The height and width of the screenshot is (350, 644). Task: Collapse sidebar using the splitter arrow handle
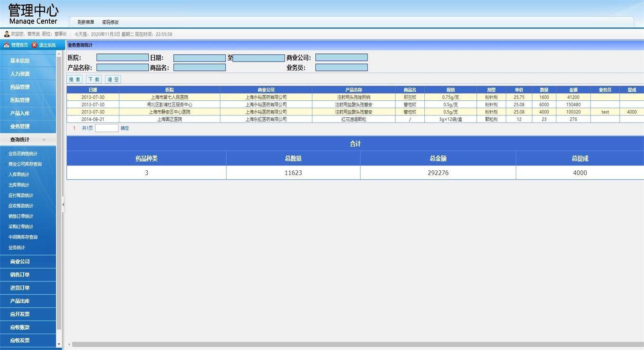tap(63, 204)
